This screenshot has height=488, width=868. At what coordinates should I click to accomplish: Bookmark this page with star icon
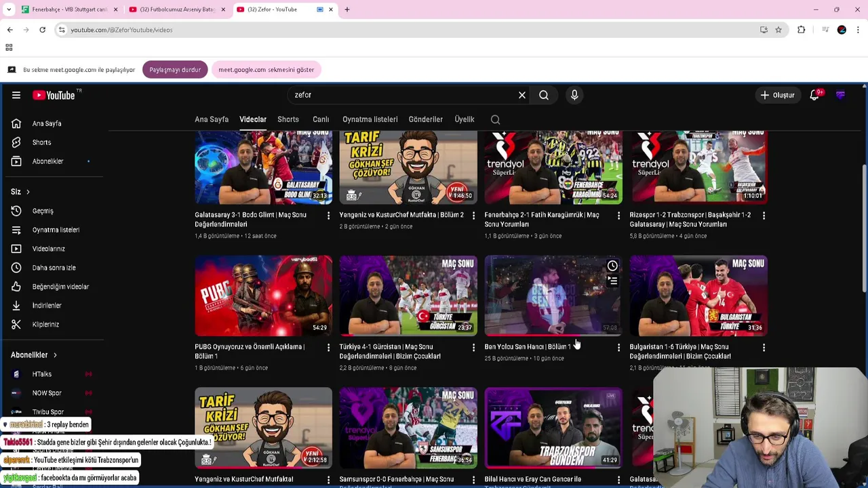click(778, 30)
